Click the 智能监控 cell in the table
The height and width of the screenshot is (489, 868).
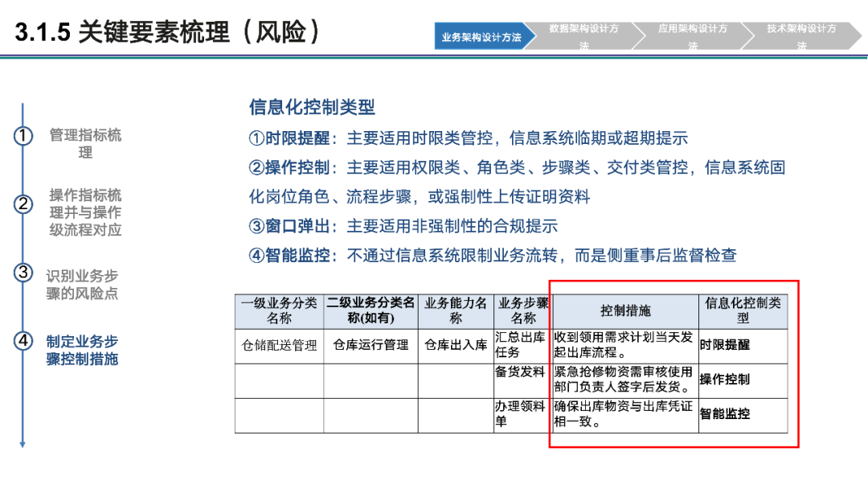(x=743, y=415)
